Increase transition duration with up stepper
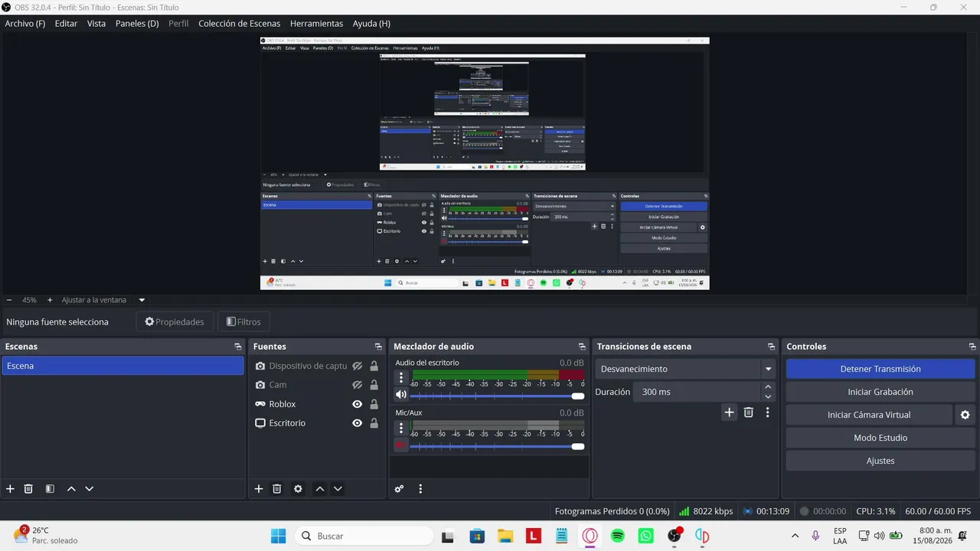The height and width of the screenshot is (551, 980). pos(768,387)
